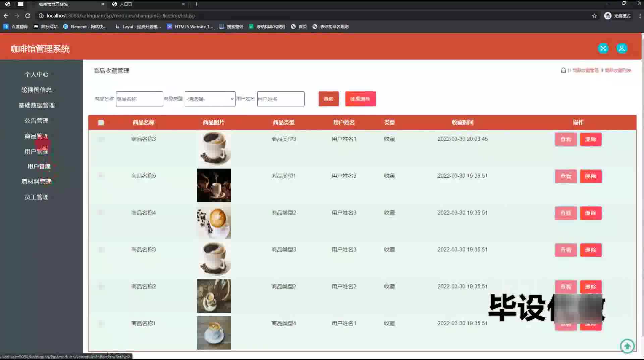Delete the 商品名称4 row
This screenshot has height=360, width=644.
click(591, 213)
